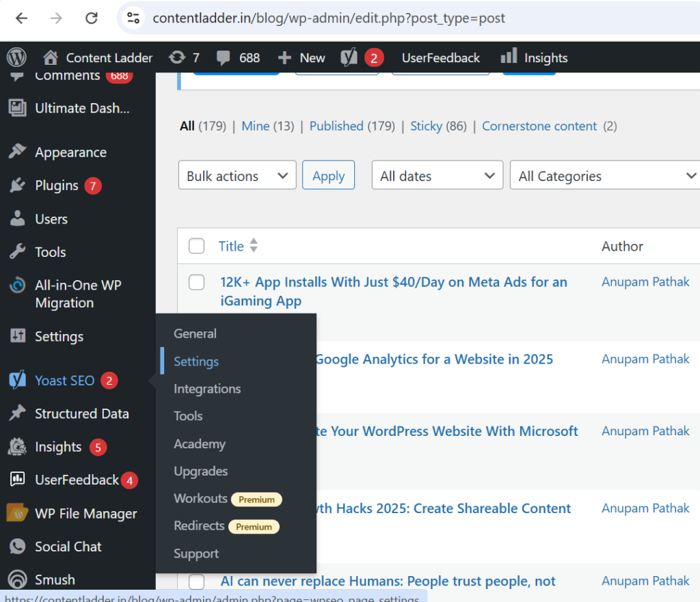Image resolution: width=700 pixels, height=602 pixels.
Task: Click the comments bubble icon showing 688
Action: pyautogui.click(x=224, y=58)
